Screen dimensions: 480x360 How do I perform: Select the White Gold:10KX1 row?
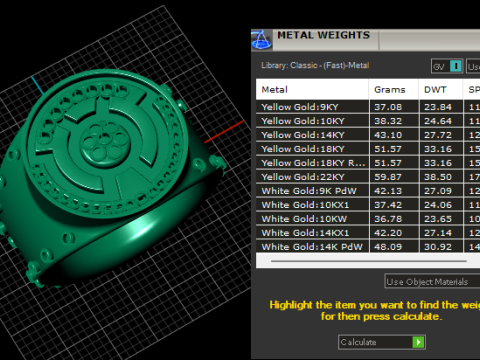click(x=368, y=205)
